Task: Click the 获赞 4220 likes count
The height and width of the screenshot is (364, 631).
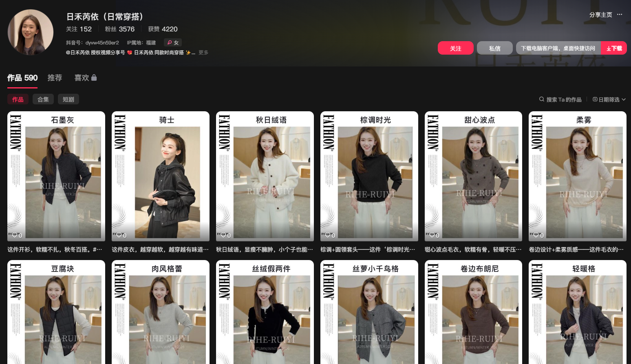Action: coord(163,29)
